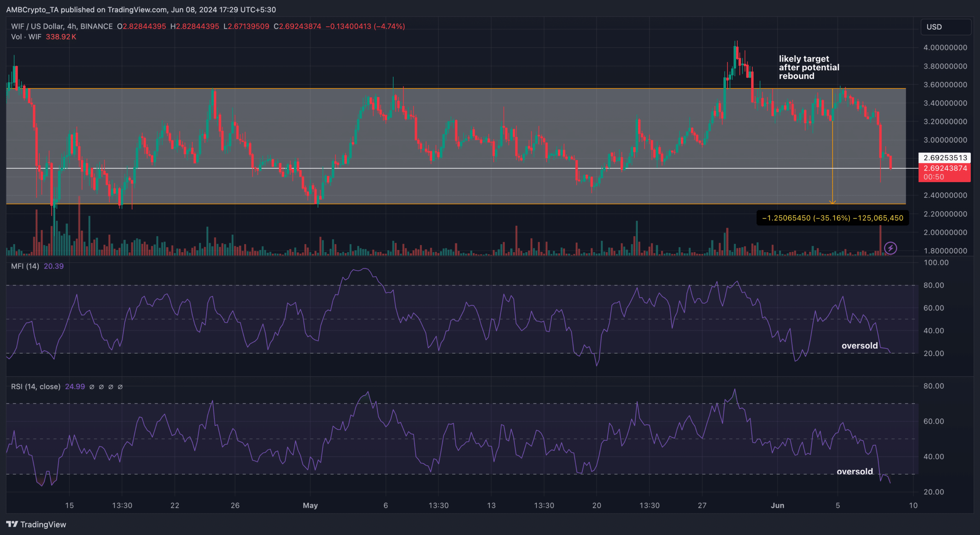Click the RSI value 24.99

coord(75,387)
